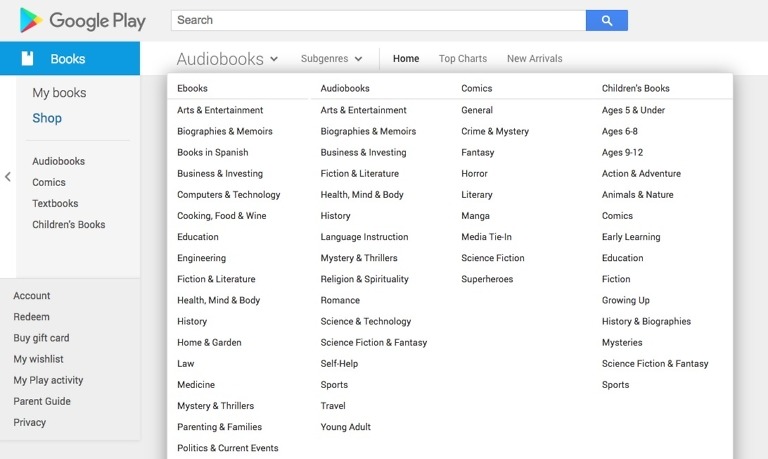Image resolution: width=768 pixels, height=459 pixels.
Task: Click the Books icon in sidebar
Action: point(28,59)
